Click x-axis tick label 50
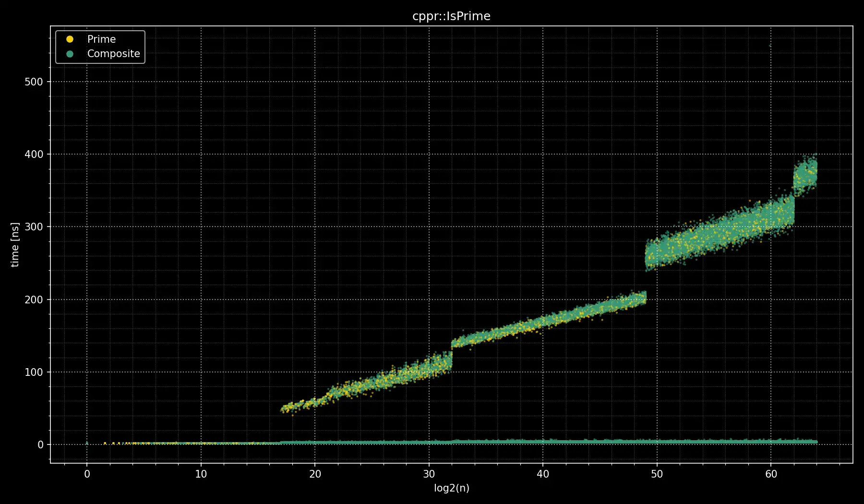The image size is (864, 504). (657, 474)
